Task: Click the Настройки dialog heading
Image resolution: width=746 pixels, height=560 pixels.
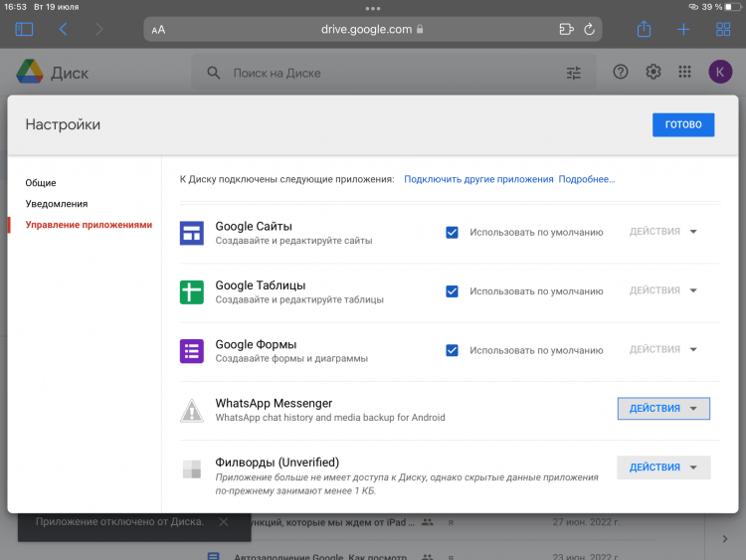Action: tap(63, 124)
